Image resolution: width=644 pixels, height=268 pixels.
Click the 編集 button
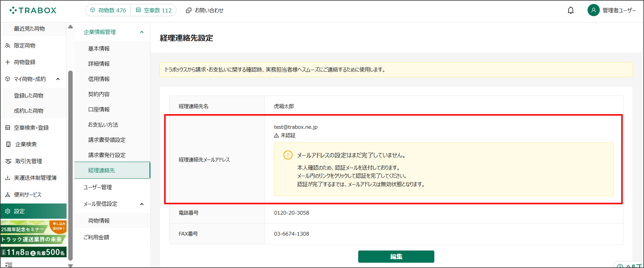396,256
